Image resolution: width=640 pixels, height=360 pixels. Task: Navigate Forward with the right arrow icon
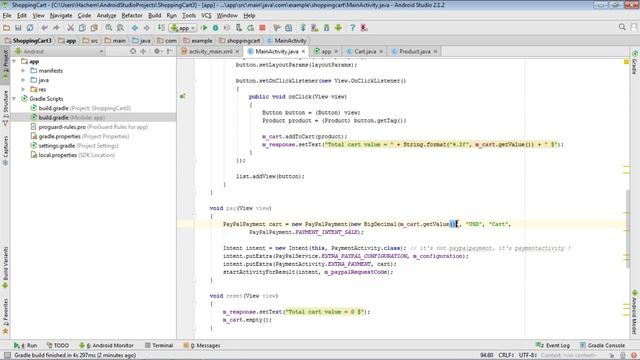click(147, 28)
